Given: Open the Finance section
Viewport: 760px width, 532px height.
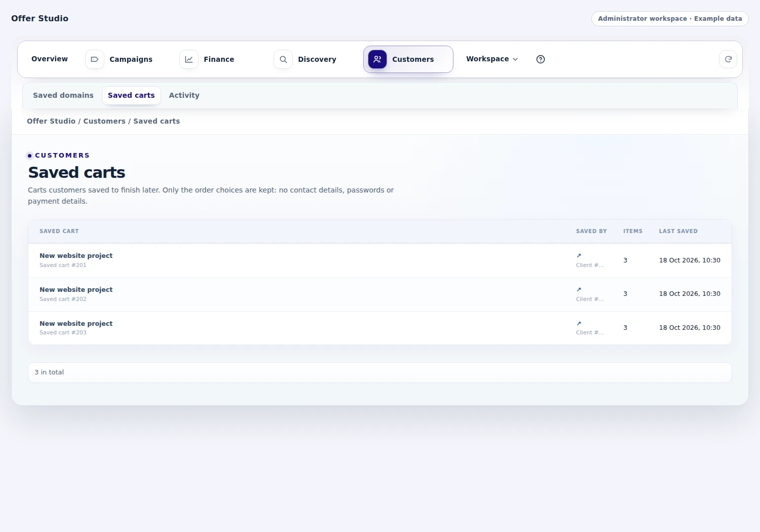Looking at the screenshot, I should 219,59.
